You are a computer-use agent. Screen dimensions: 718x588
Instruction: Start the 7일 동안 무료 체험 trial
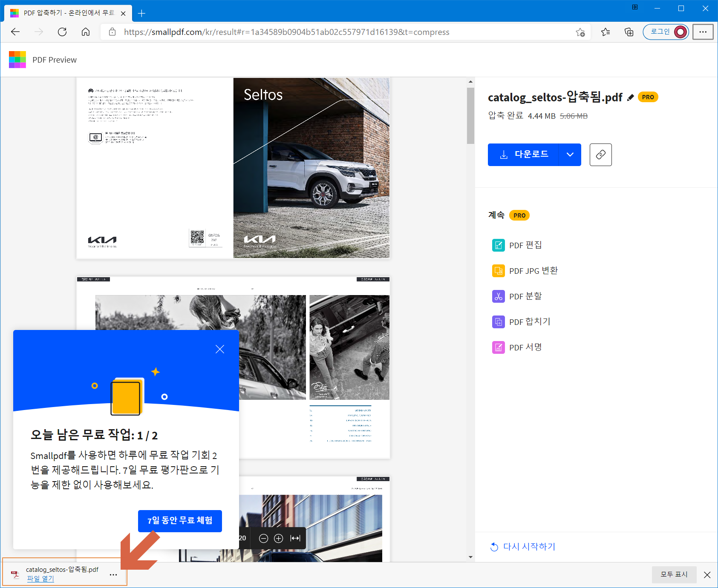pyautogui.click(x=180, y=521)
